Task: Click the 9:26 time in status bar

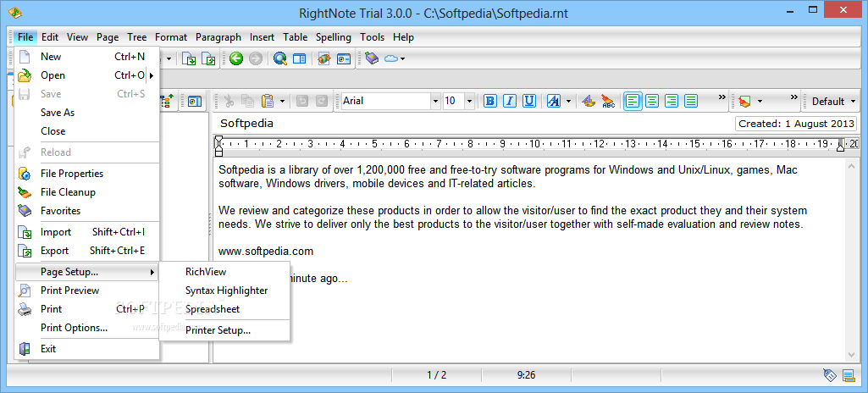Action: tap(526, 375)
